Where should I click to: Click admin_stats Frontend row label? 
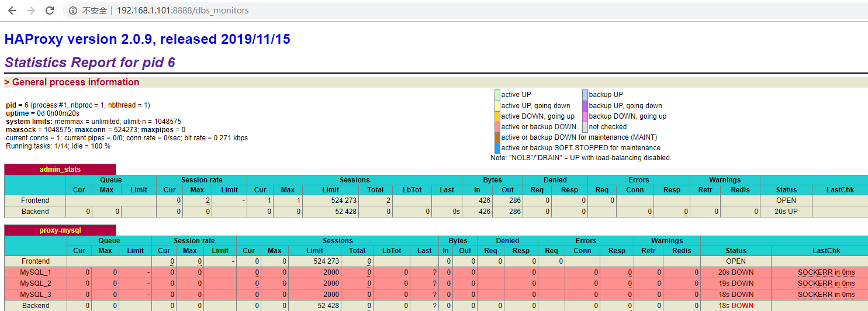(x=35, y=201)
